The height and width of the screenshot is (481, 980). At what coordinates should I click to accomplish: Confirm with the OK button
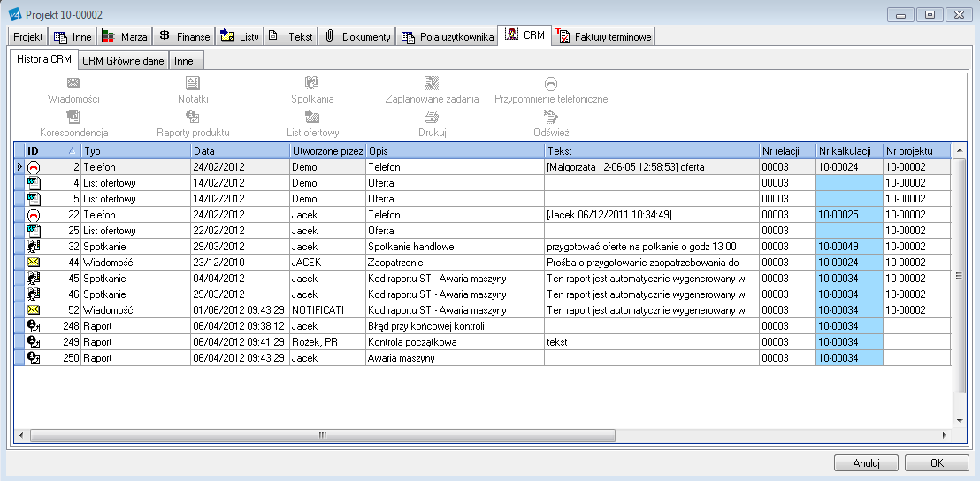tap(937, 463)
